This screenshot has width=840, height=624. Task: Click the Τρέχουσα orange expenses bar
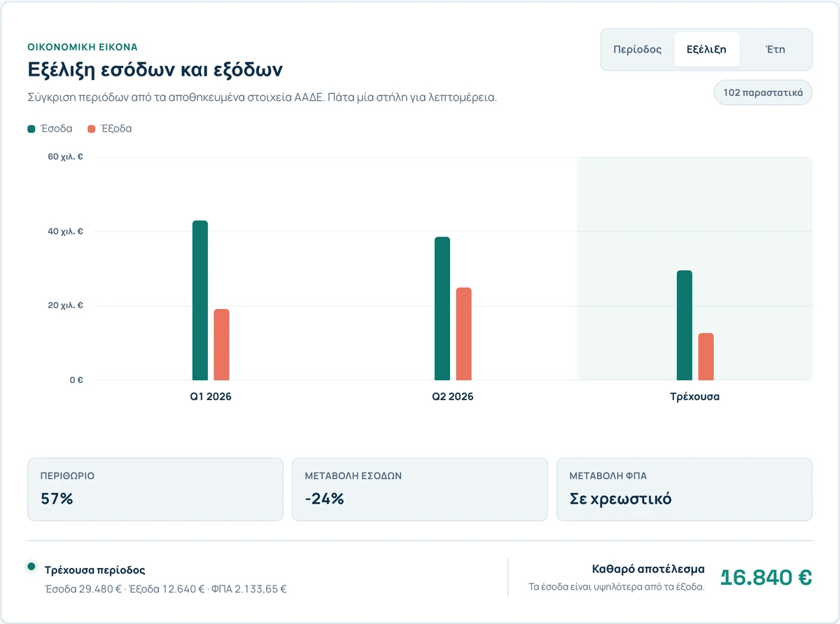706,356
